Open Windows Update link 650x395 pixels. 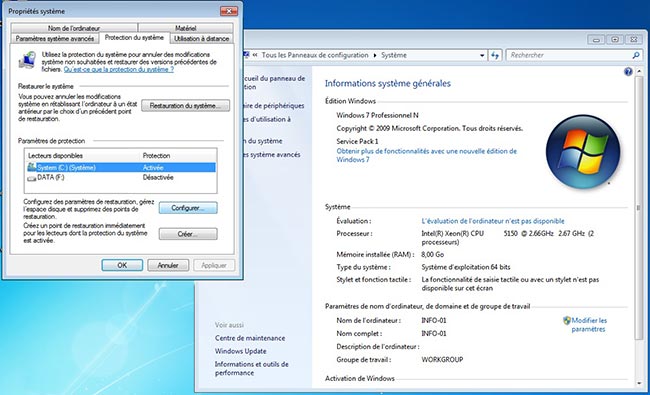tap(240, 351)
